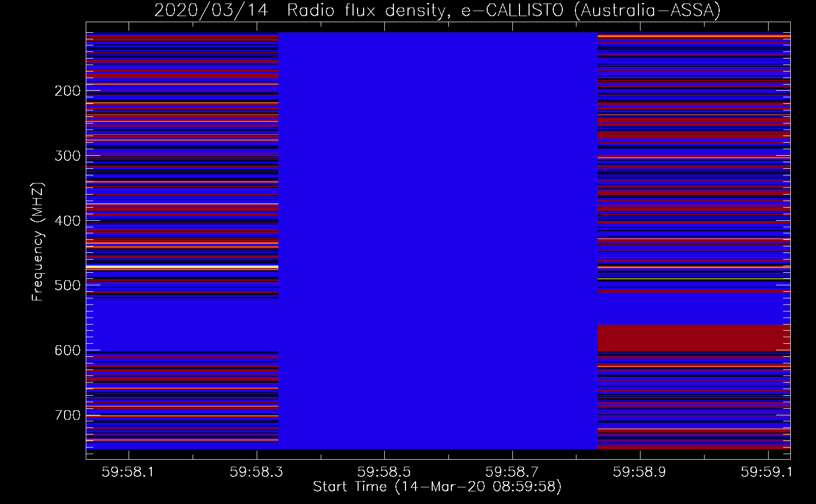
Task: Click the 300 frequency tick label
Action: point(68,156)
